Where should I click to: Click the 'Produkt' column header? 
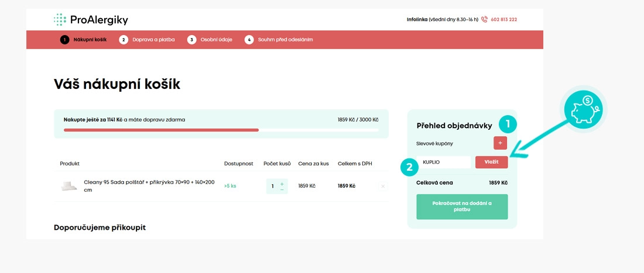pos(70,164)
